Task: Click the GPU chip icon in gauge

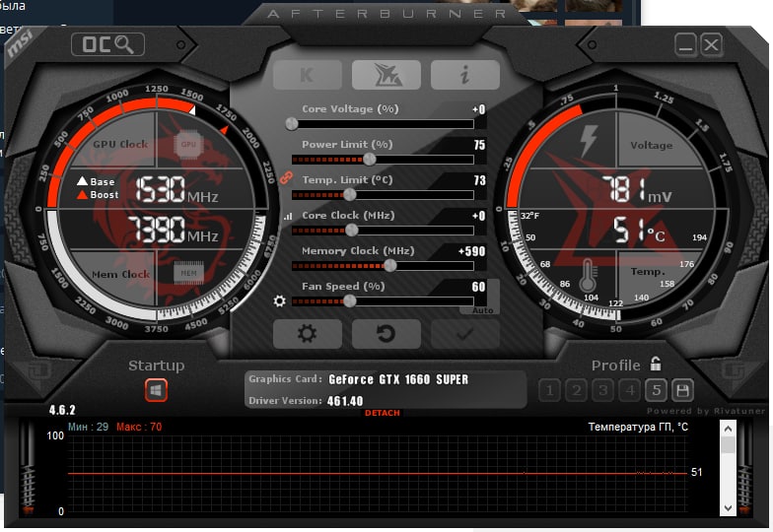Action: 188,144
